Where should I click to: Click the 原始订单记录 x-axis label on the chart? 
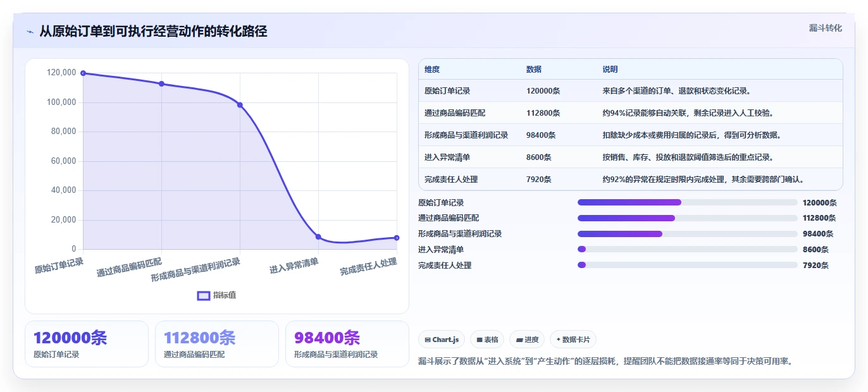pyautogui.click(x=59, y=266)
